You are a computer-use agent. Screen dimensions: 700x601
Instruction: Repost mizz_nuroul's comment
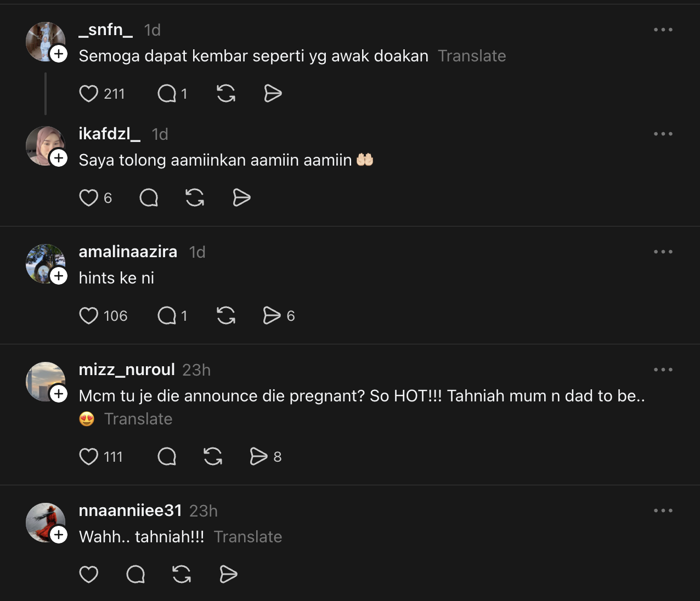[213, 456]
